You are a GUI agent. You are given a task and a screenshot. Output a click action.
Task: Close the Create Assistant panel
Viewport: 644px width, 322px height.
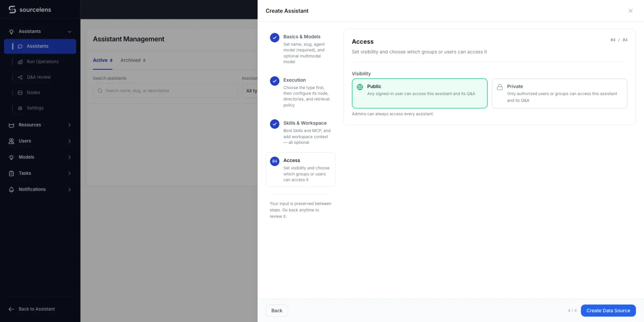(x=630, y=11)
